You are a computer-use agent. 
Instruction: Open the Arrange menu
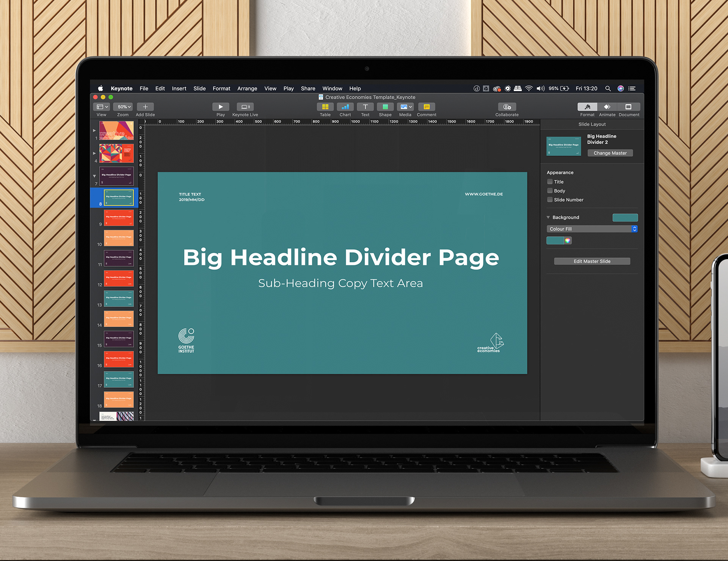coord(247,88)
